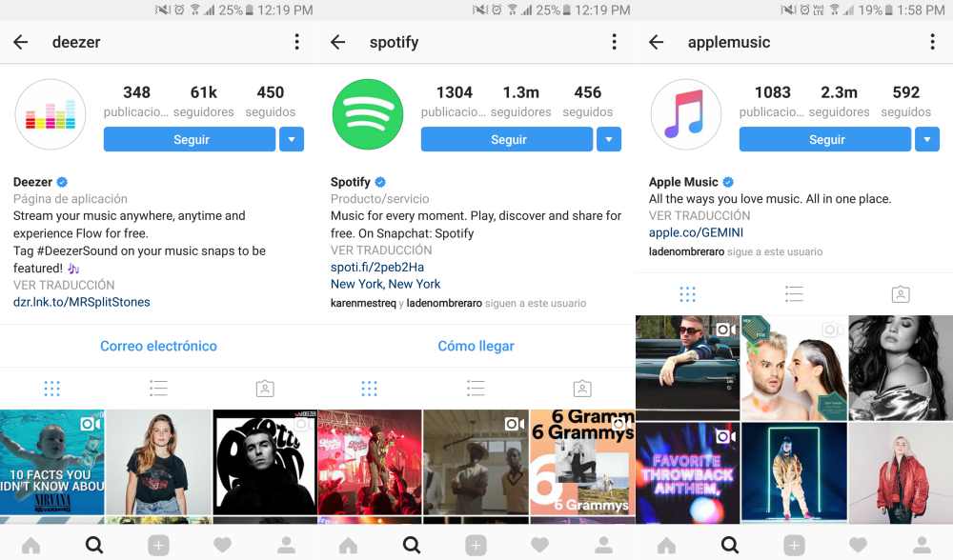Tap the home icon under spotify profile
Screen dimensions: 953x560
348,545
